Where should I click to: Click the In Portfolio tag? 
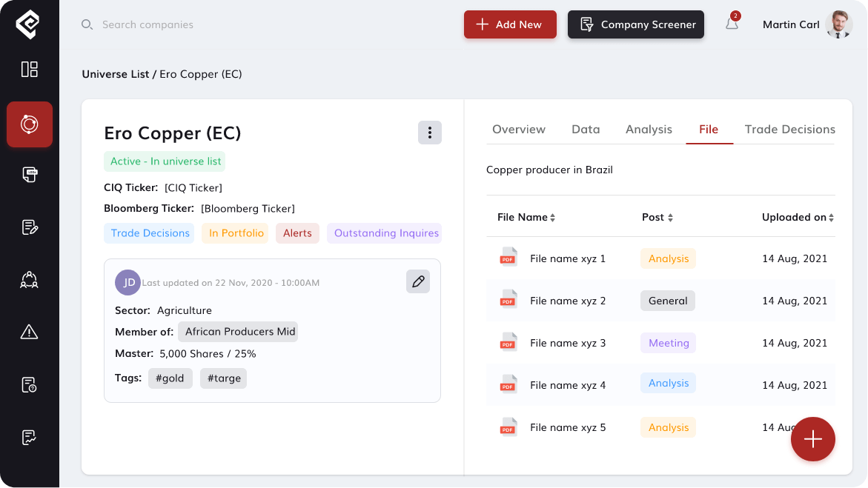pyautogui.click(x=236, y=233)
